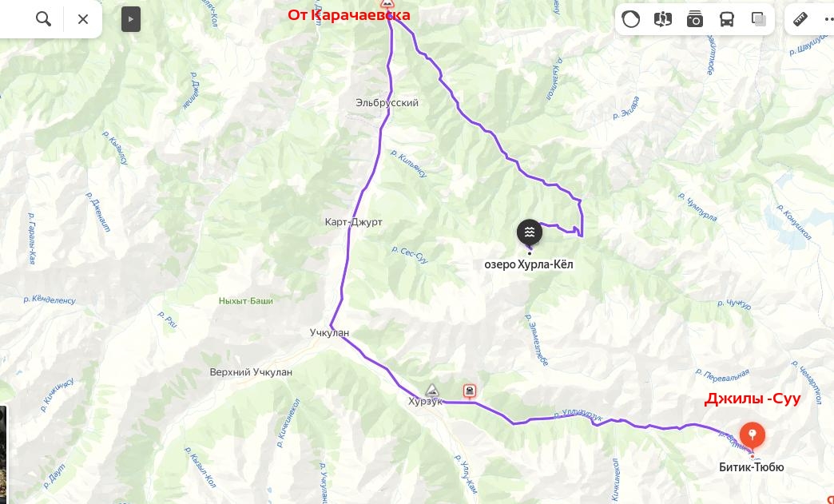Click the red transport stop icon near Хурзук

tap(469, 392)
